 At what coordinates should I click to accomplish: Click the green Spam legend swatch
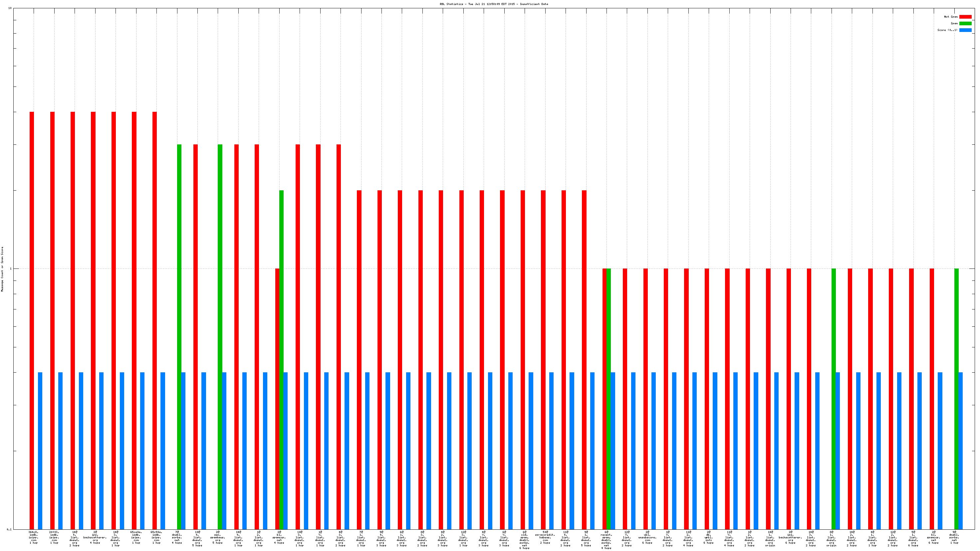[965, 23]
